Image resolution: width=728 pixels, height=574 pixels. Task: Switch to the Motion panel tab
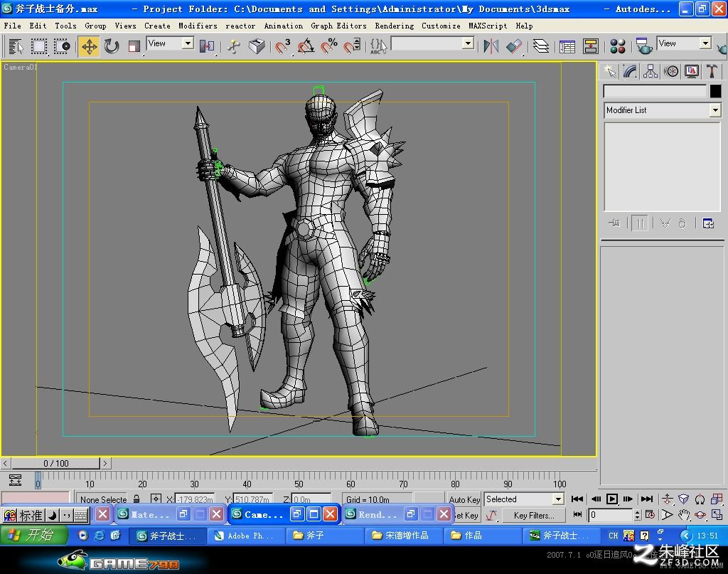click(x=671, y=72)
